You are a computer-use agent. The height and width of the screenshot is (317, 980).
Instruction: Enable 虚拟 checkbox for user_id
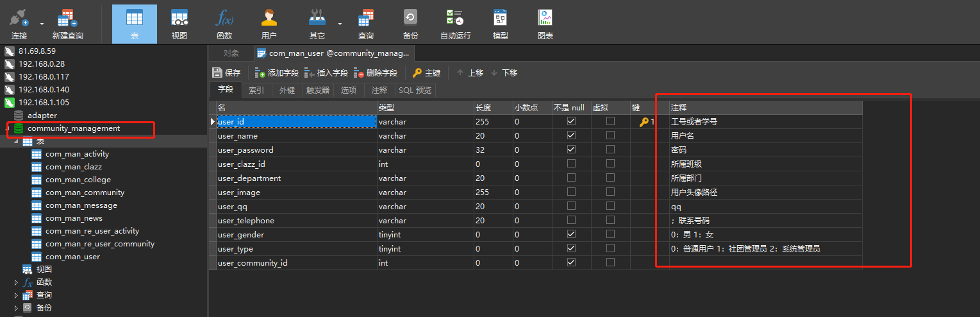610,121
